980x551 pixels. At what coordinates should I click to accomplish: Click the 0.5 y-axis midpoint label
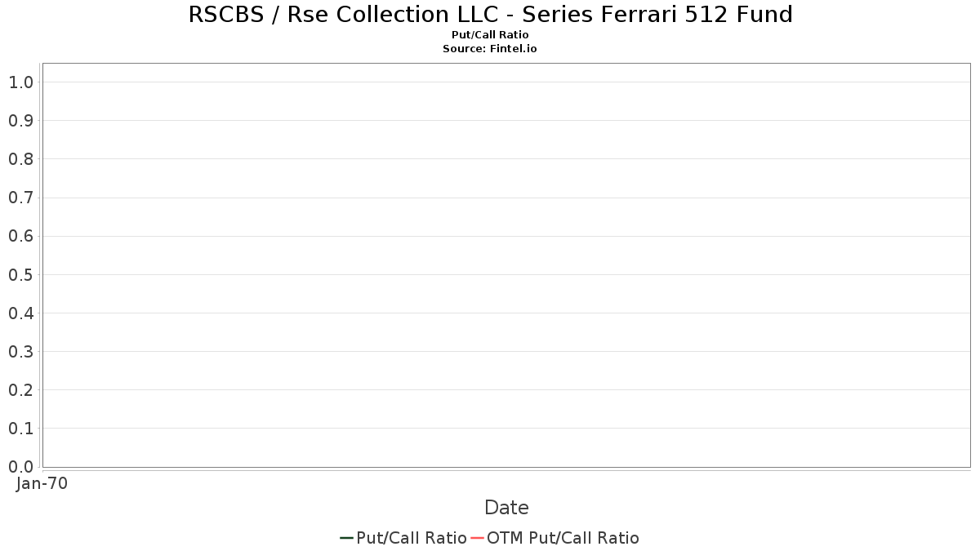click(20, 275)
